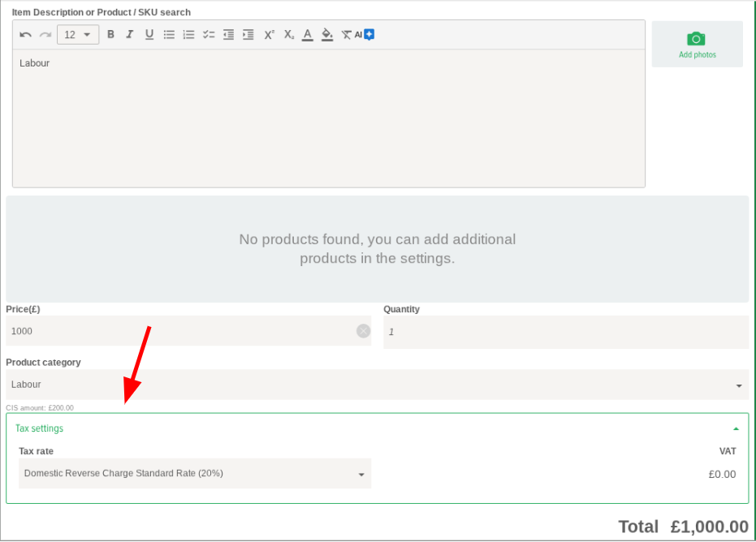The width and height of the screenshot is (756, 542).
Task: Toggle bold formatting
Action: point(110,35)
